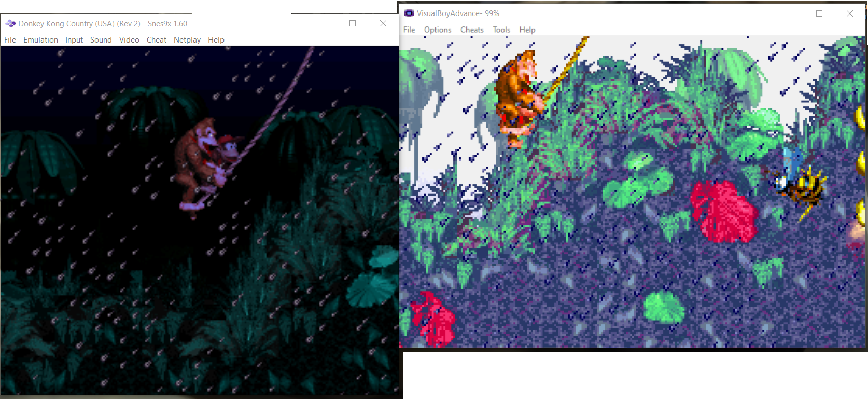Open the Help menu in VisualBoyAdvance

(x=527, y=30)
